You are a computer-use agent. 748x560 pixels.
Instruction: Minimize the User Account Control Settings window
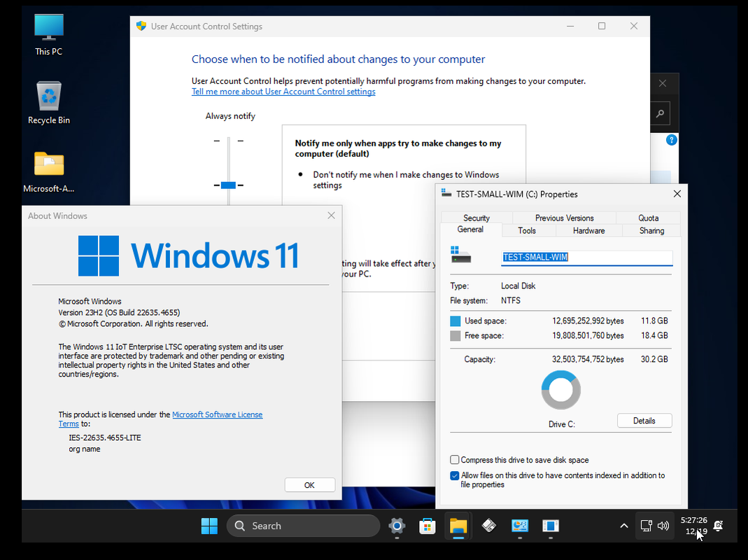click(570, 27)
